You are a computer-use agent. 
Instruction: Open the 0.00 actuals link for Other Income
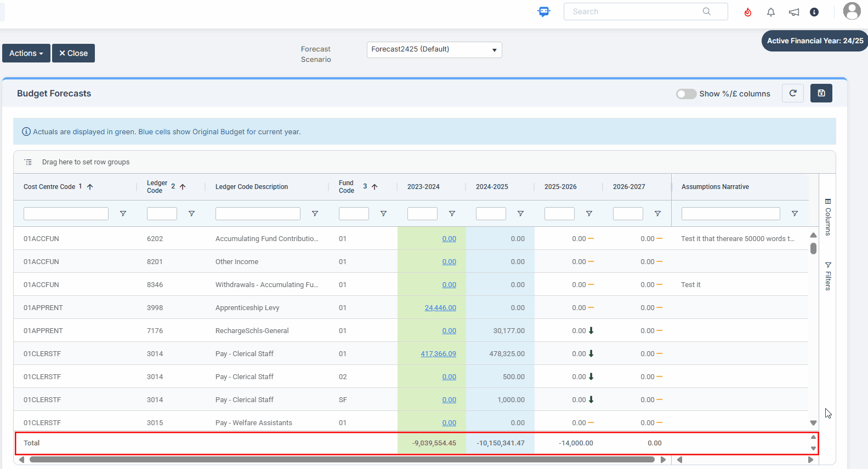(449, 262)
